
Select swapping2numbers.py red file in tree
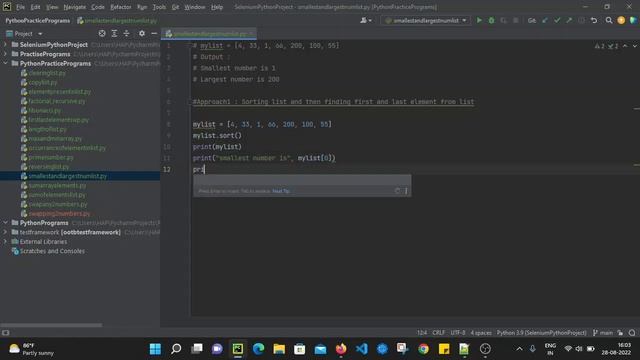point(59,213)
